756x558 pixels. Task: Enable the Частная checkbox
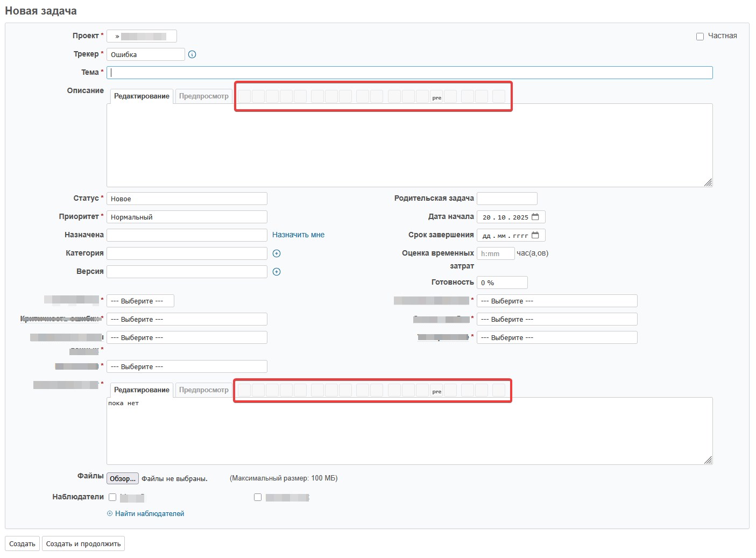pyautogui.click(x=700, y=37)
